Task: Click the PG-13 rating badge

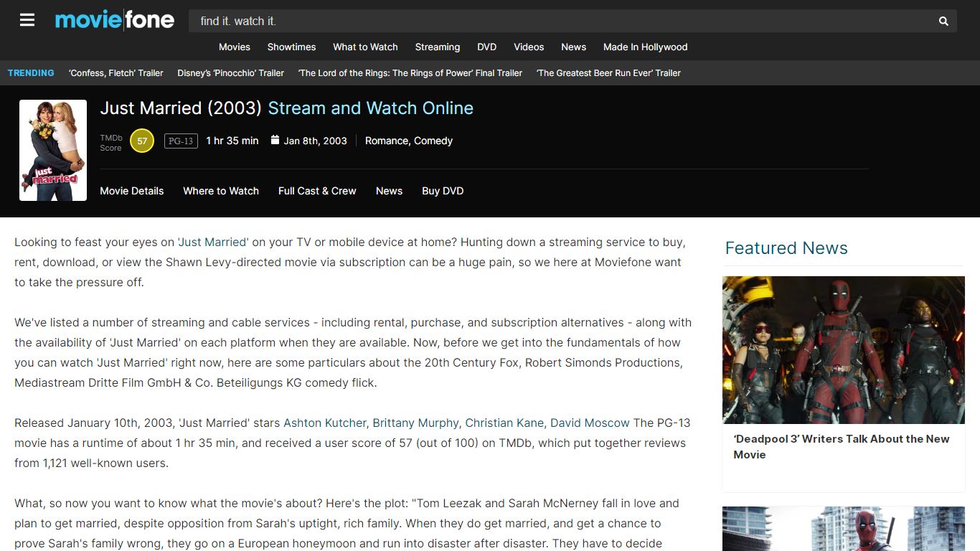Action: click(x=180, y=141)
